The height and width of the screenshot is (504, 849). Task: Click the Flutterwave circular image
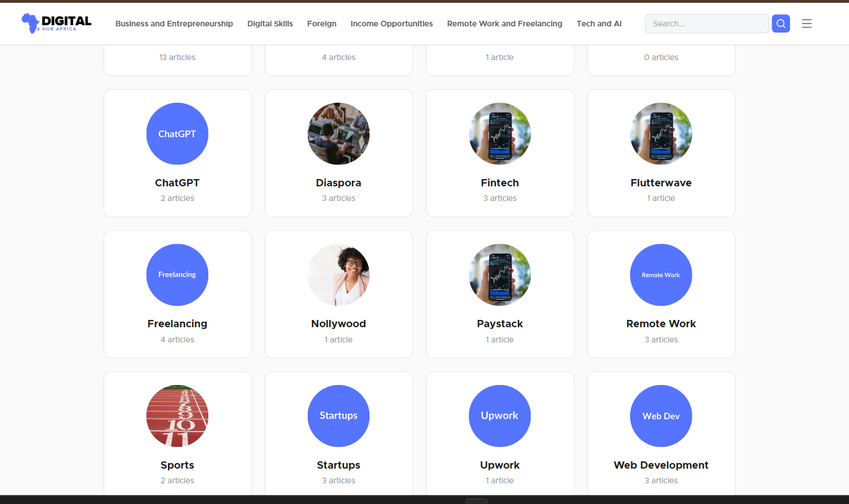coord(661,134)
